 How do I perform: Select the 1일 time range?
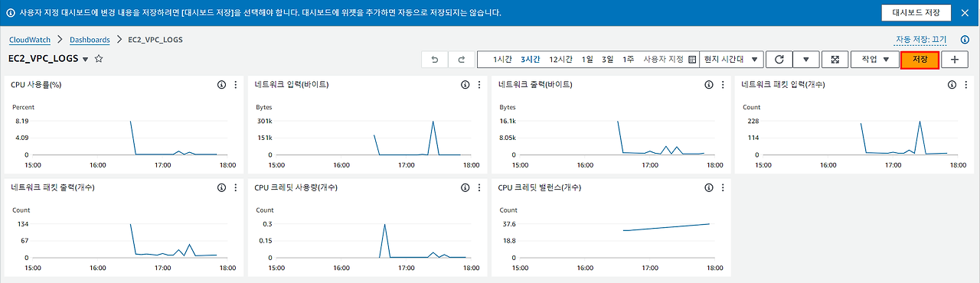point(587,60)
